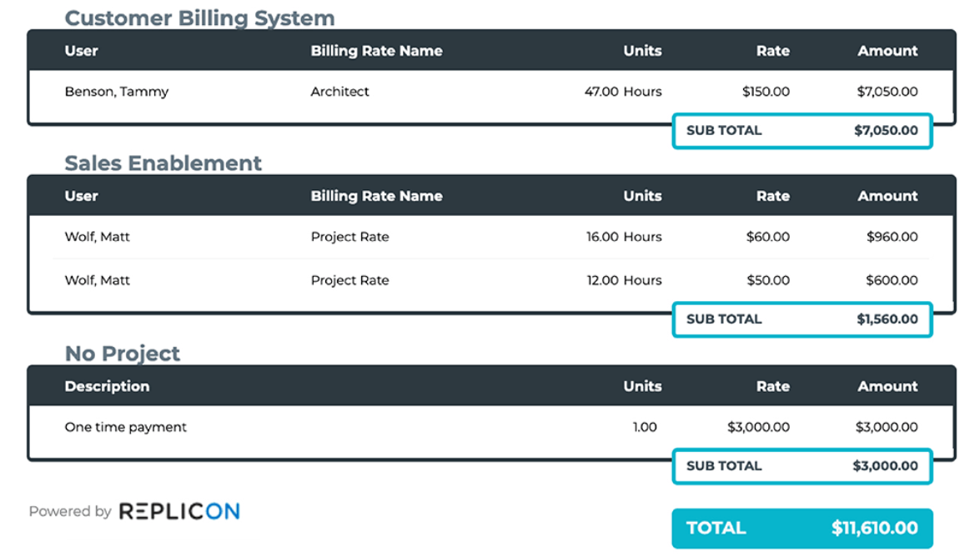
Task: Click the 47.00 Hours units cell
Action: point(623,92)
